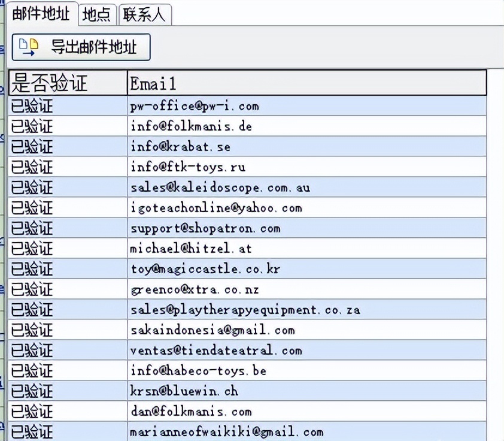Select email greenco@xtra.co.nz

click(x=195, y=289)
